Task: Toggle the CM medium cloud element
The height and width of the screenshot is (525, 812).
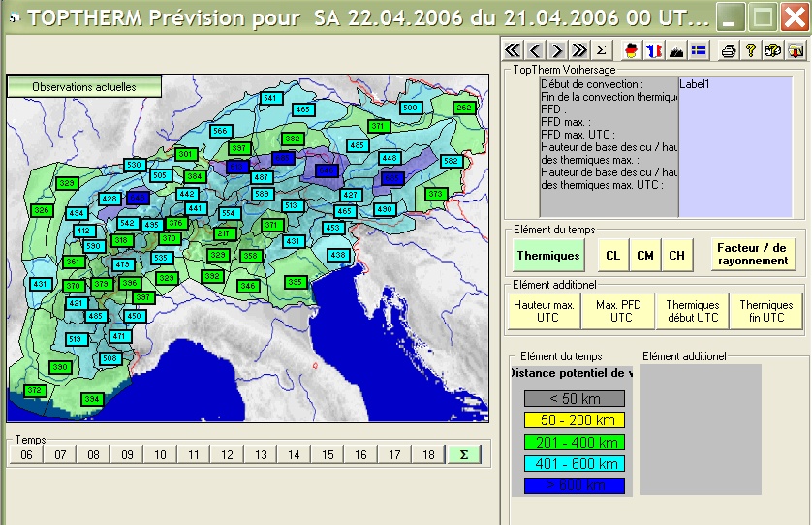Action: [x=645, y=256]
